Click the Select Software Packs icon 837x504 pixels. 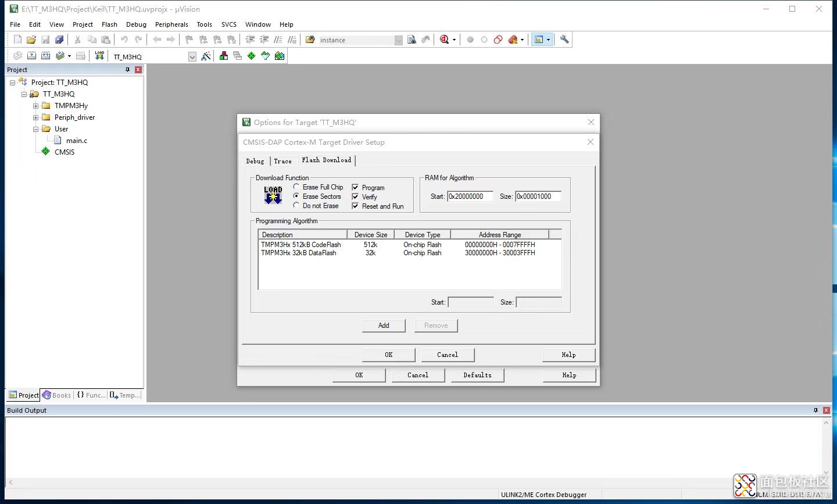(x=265, y=56)
